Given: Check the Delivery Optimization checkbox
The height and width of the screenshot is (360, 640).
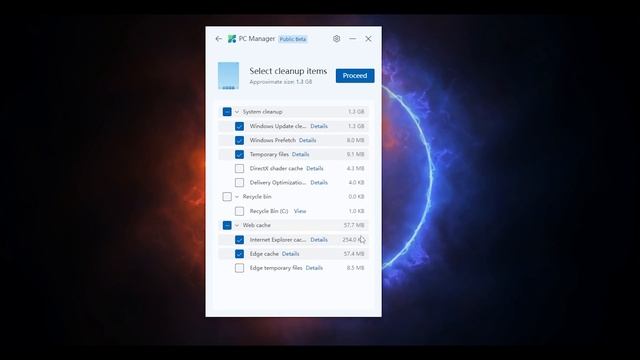Looking at the screenshot, I should point(240,182).
